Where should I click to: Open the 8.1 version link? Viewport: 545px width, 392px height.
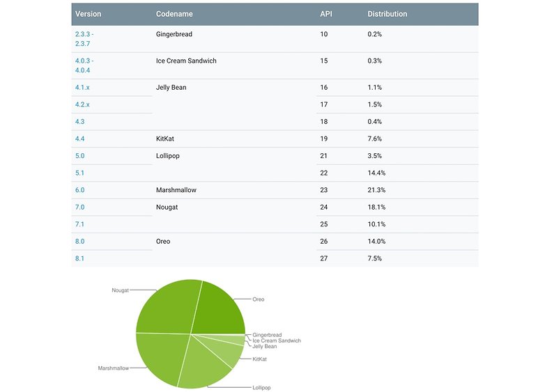point(79,258)
